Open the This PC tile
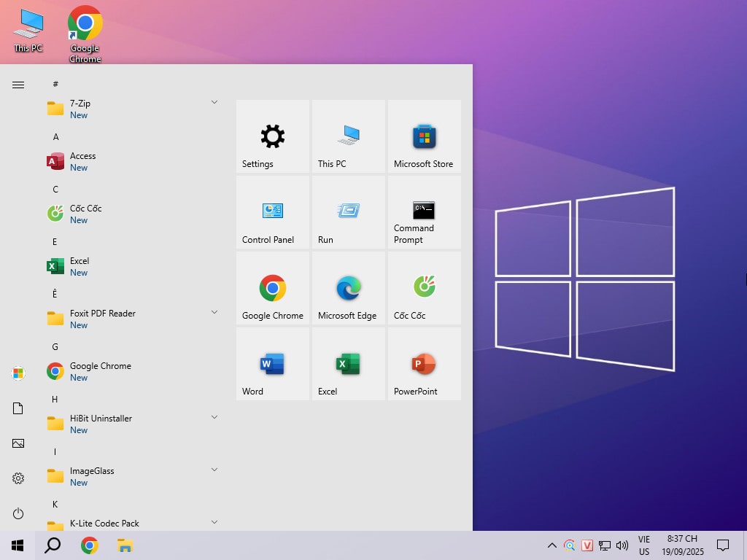 pyautogui.click(x=348, y=136)
